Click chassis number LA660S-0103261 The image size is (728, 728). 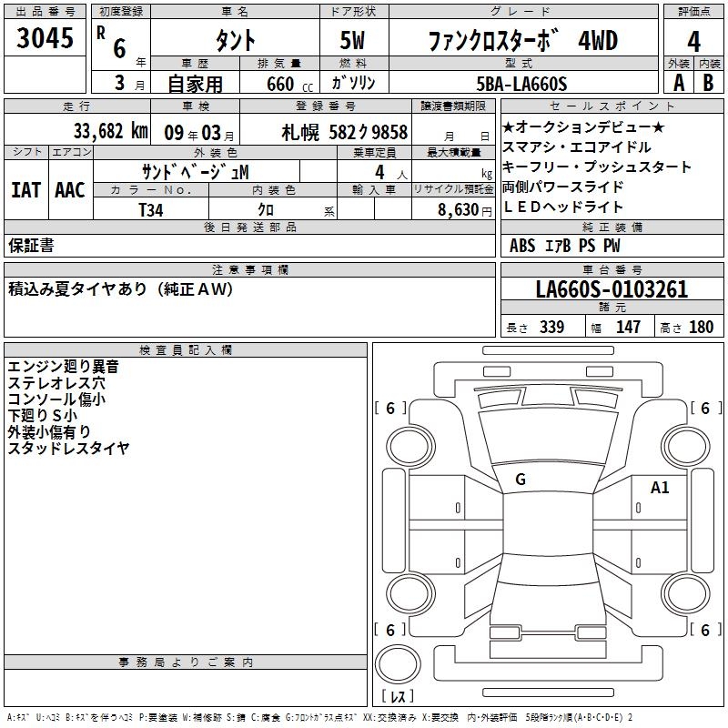[x=612, y=289]
